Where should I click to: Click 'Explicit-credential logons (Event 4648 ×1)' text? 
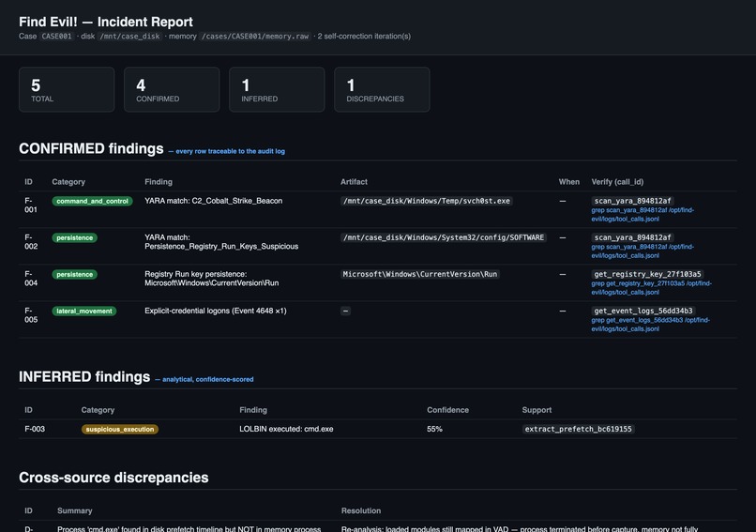(x=216, y=312)
